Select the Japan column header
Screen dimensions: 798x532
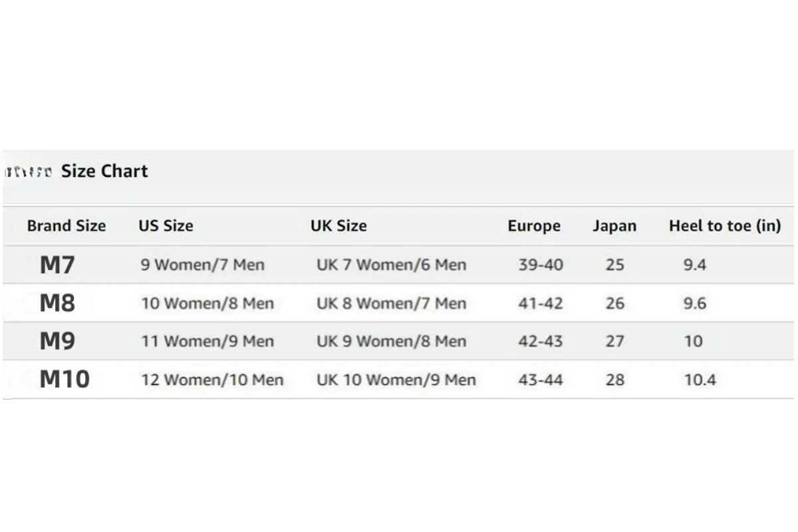[614, 226]
